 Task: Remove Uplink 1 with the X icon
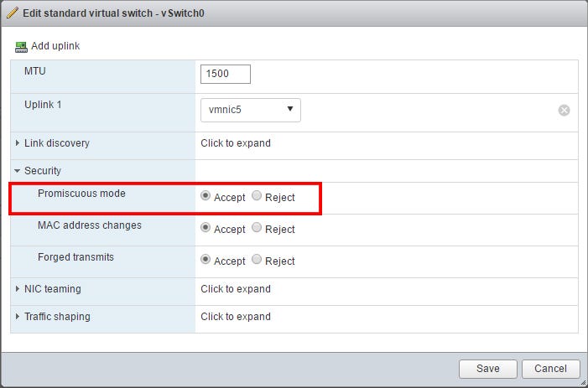coord(565,110)
